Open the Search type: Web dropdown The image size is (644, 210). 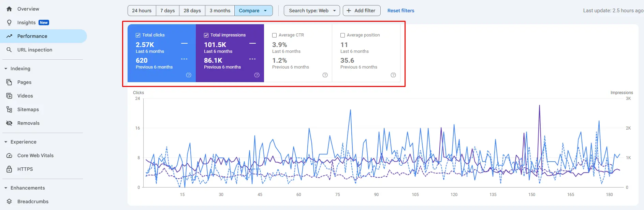(312, 11)
